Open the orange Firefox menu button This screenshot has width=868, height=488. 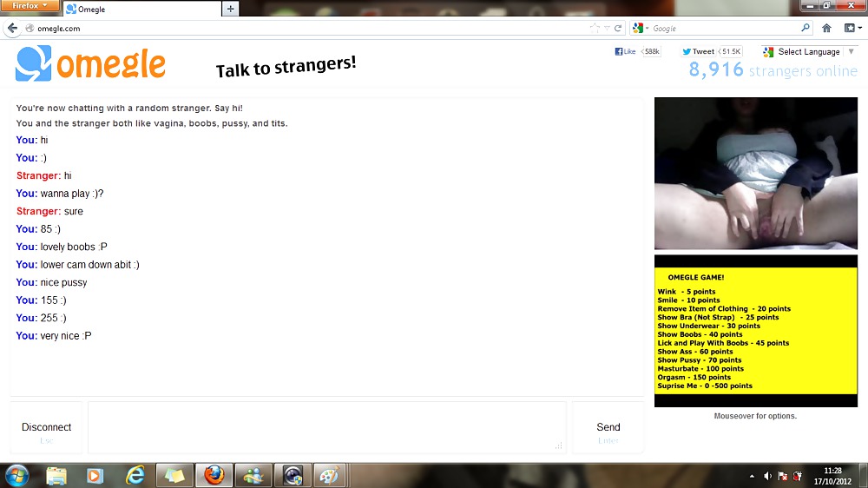[x=30, y=6]
